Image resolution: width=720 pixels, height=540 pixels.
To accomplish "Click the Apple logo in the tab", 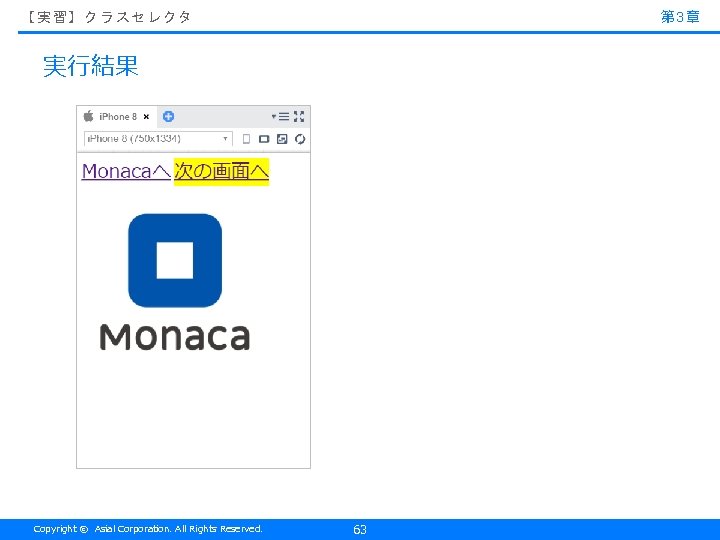I will click(x=89, y=116).
